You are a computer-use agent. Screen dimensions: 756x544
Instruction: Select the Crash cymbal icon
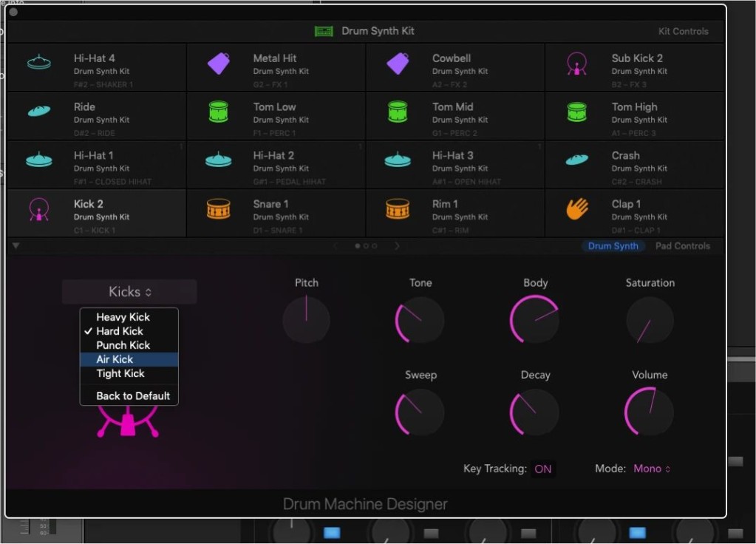[x=577, y=160]
